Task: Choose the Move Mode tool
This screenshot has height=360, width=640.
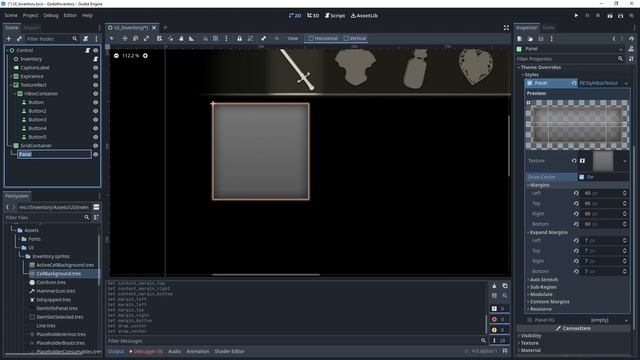Action: coord(124,38)
